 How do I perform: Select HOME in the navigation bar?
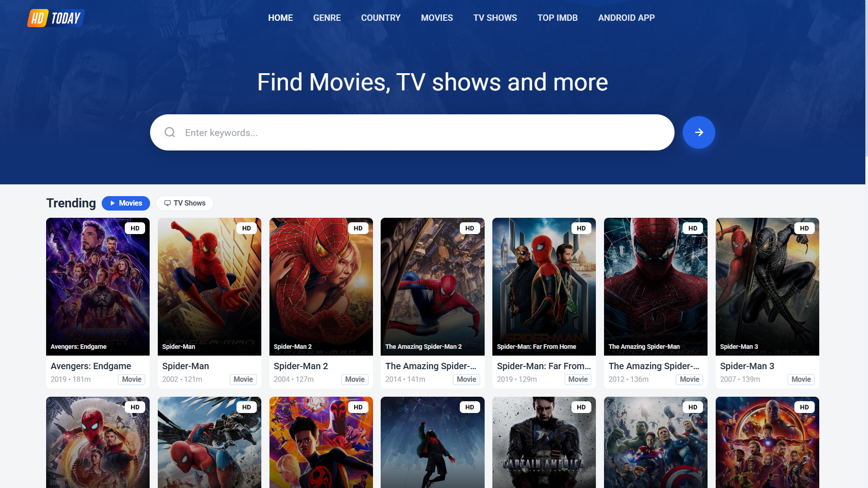(280, 18)
